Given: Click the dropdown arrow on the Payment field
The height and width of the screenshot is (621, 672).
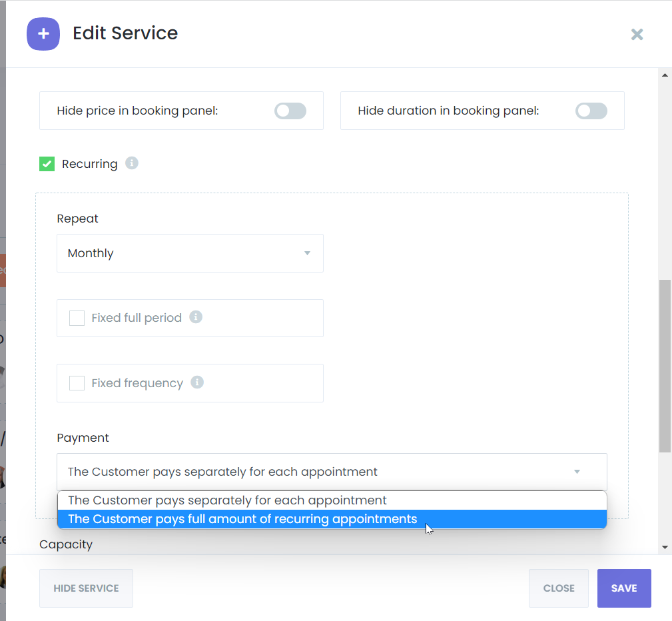Looking at the screenshot, I should [x=577, y=471].
